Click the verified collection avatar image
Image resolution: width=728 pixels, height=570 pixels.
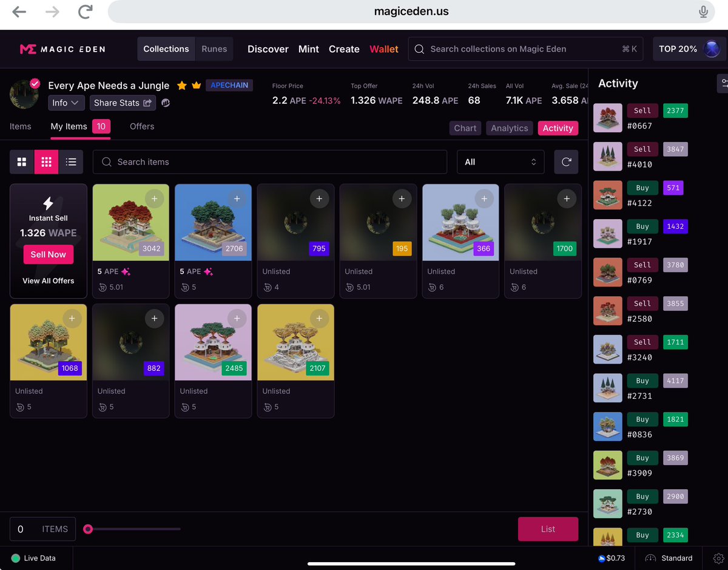tap(25, 93)
